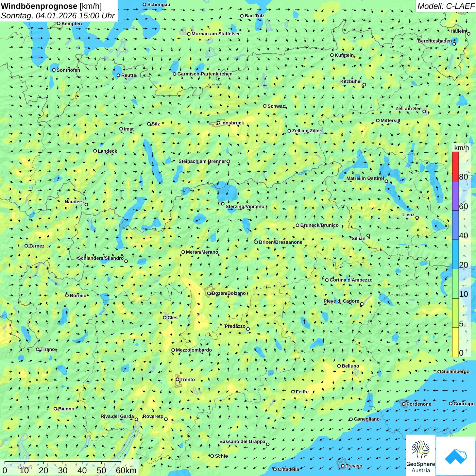Click the Codroipo label
The image size is (476, 476).
pos(464,404)
